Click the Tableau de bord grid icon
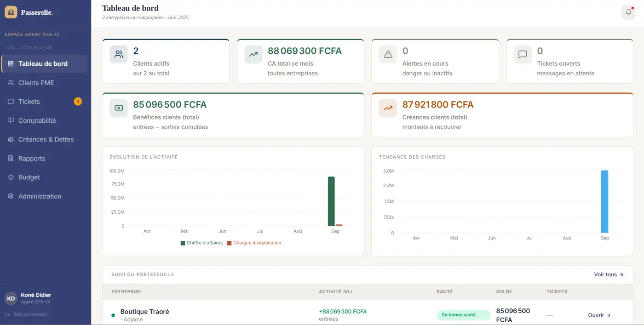 [x=11, y=64]
